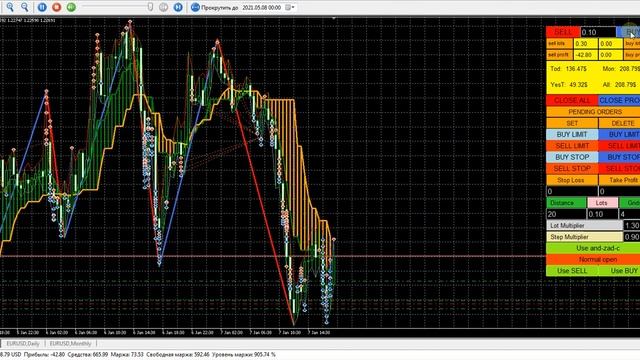Screen dimensions: 640x360
Task: Click the Take Profit label button
Action: pyautogui.click(x=619, y=180)
